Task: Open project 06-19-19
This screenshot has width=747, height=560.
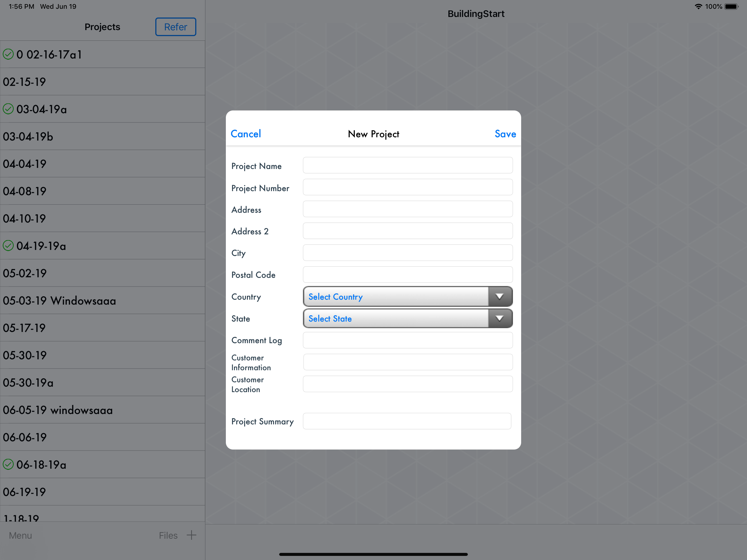Action: click(102, 492)
